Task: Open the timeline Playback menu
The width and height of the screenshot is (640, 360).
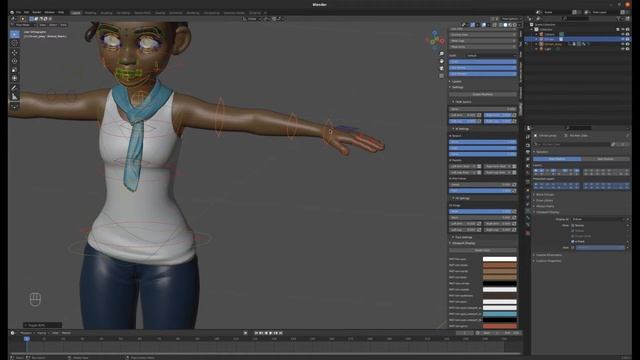Action: (26, 333)
